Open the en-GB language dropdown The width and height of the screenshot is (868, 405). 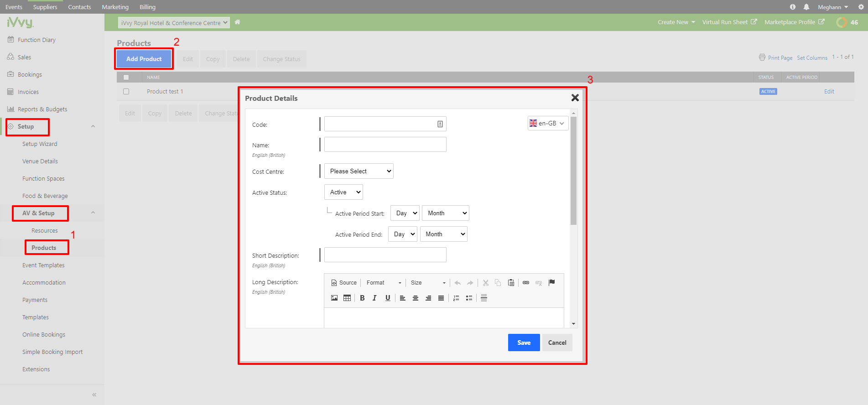548,123
